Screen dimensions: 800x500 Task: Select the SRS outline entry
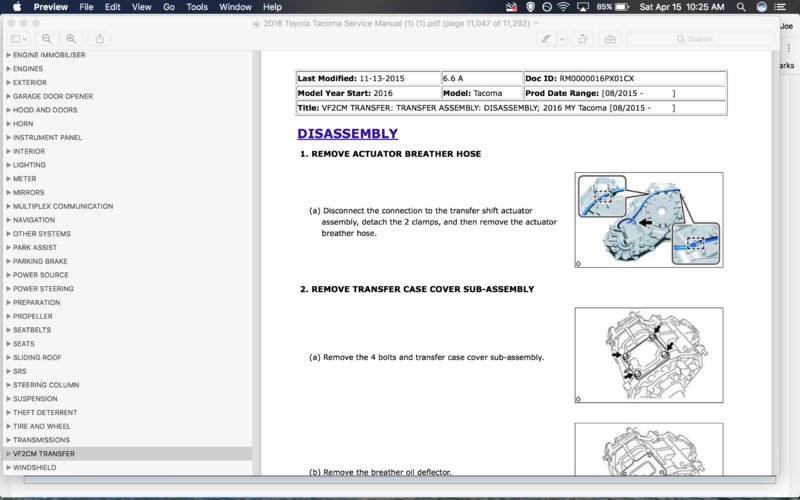tap(19, 371)
